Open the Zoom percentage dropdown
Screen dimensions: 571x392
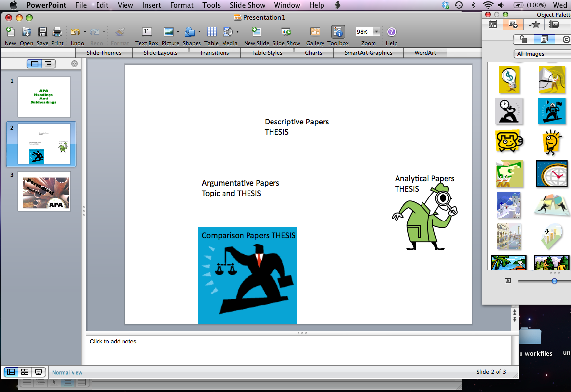[x=375, y=31]
